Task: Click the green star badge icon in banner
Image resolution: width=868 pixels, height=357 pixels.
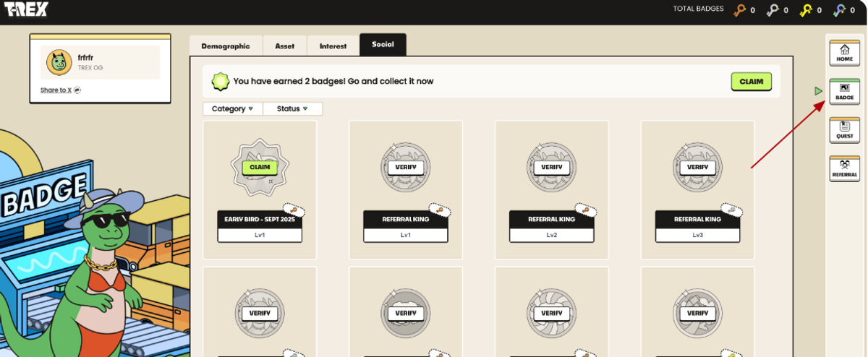Action: (x=220, y=82)
